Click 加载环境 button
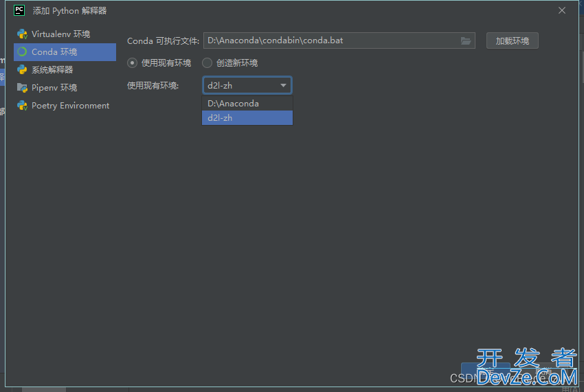Screen dimensions: 584x392 tap(512, 41)
